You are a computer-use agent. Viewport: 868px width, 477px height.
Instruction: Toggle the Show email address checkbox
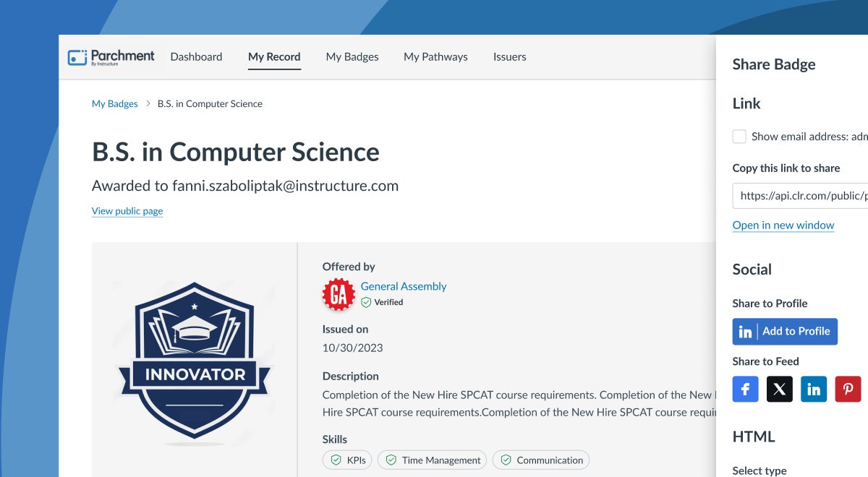point(739,137)
